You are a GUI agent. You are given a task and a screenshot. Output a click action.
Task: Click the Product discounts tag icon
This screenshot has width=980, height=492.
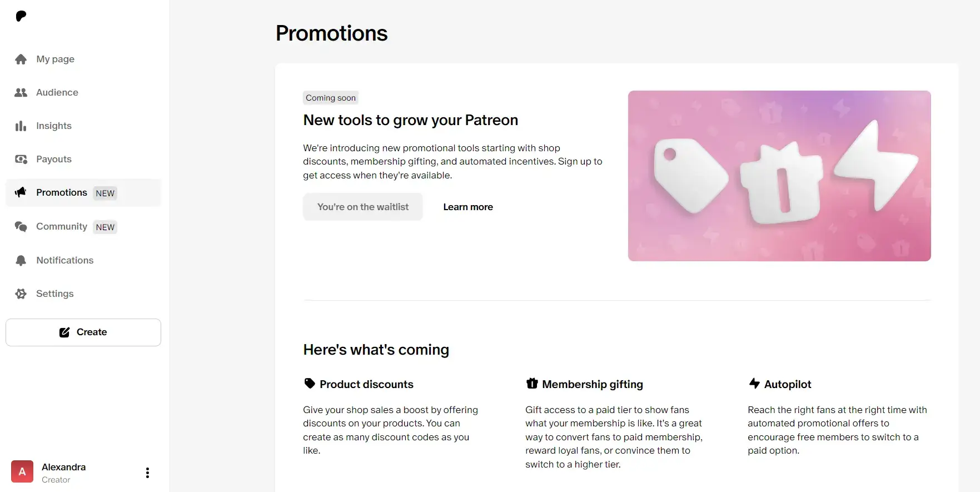(309, 384)
